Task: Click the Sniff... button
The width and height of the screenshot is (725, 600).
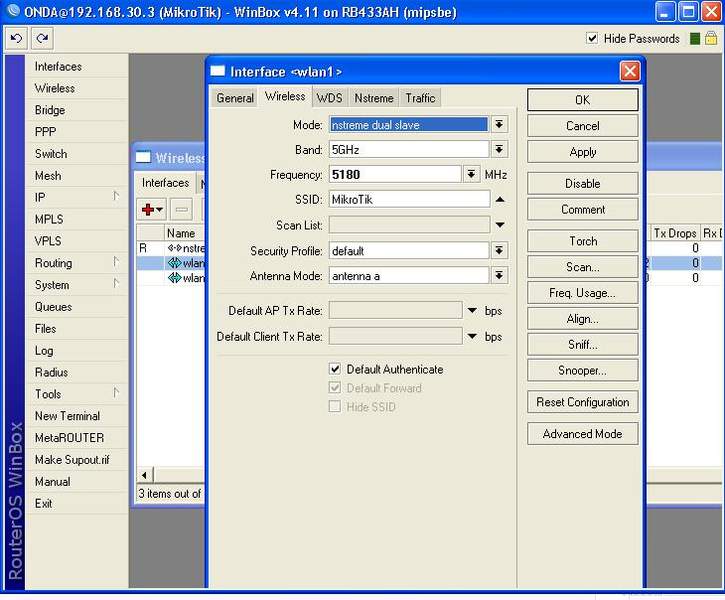Action: [x=583, y=344]
